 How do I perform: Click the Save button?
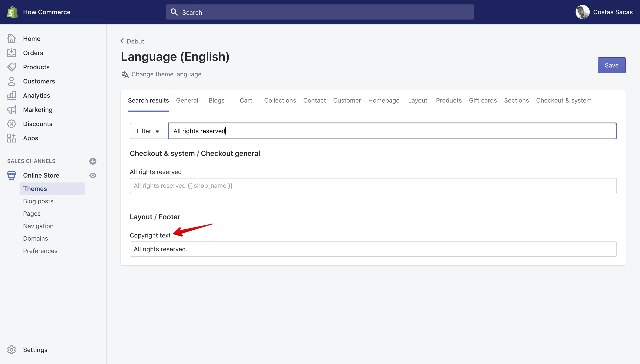[x=612, y=65]
